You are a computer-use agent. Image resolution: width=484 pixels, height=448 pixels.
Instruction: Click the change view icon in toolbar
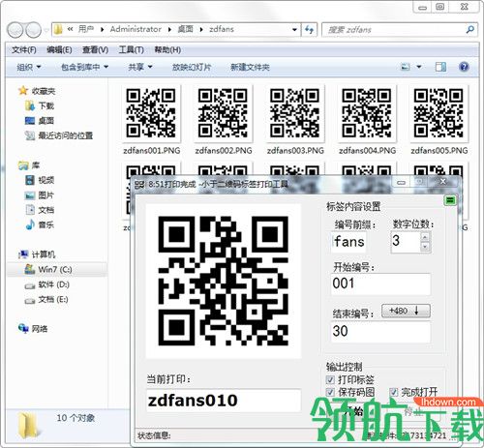click(405, 67)
